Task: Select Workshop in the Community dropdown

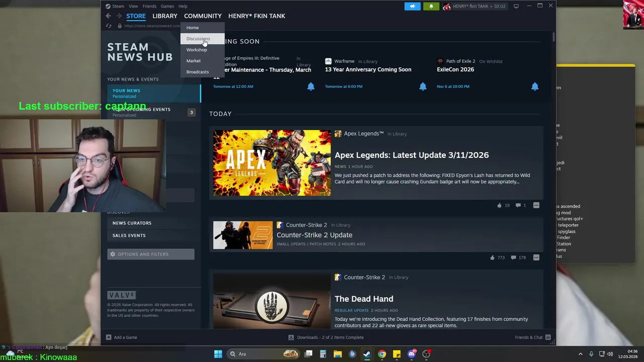Action: click(202, 50)
